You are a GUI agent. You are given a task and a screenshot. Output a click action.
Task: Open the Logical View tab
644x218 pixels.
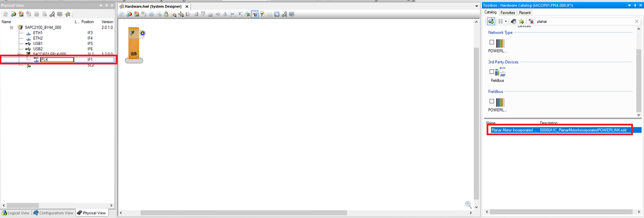pyautogui.click(x=16, y=213)
